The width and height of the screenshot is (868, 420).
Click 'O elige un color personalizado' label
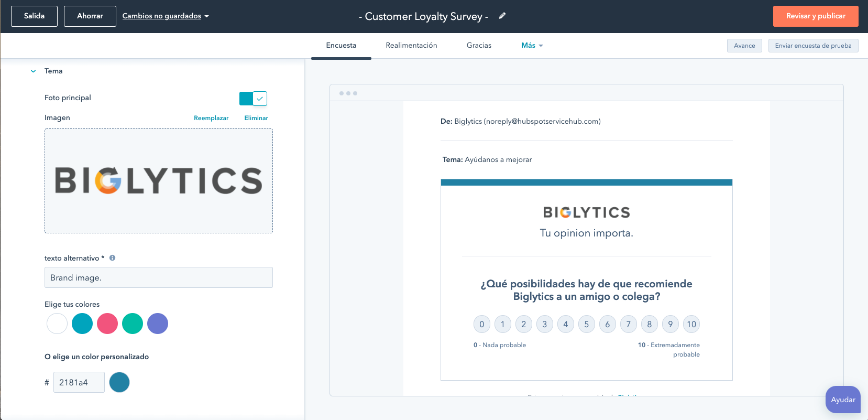(x=97, y=357)
